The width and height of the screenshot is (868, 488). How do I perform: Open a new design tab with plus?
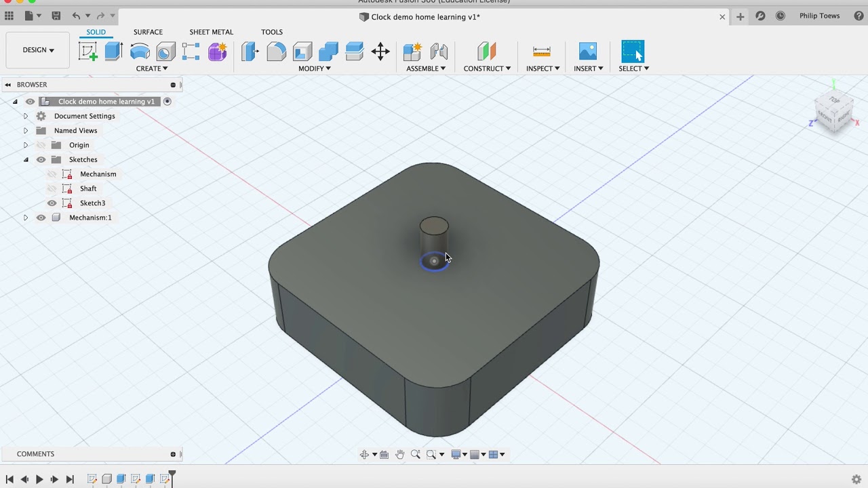tap(741, 16)
